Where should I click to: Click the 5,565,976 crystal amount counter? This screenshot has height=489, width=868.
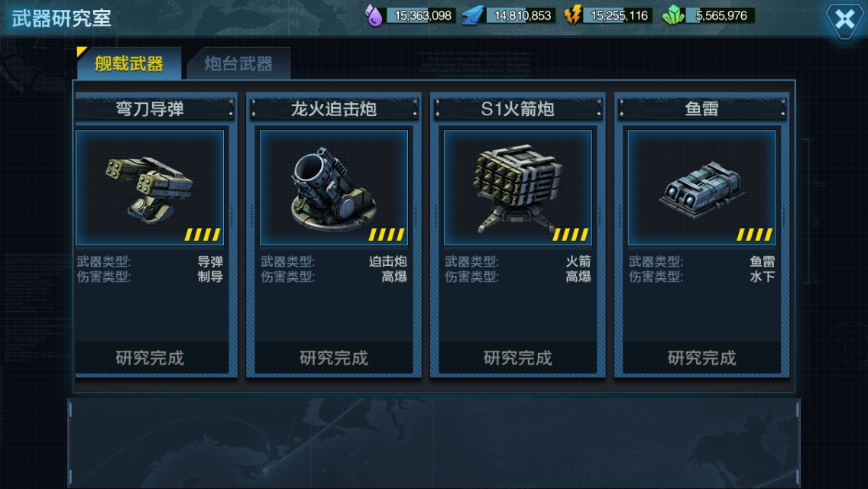pos(720,15)
